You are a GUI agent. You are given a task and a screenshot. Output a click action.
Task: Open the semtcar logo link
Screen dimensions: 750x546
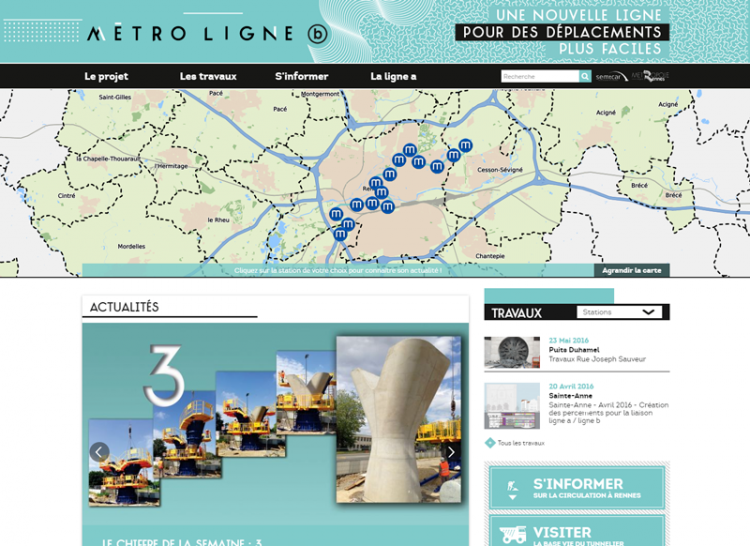click(x=611, y=76)
